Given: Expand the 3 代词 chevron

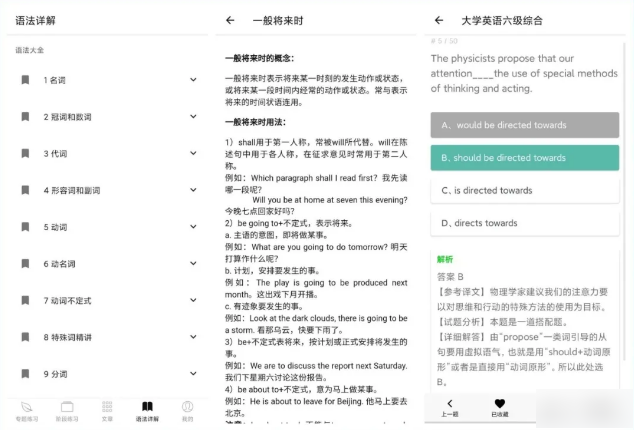Looking at the screenshot, I should 193,153.
